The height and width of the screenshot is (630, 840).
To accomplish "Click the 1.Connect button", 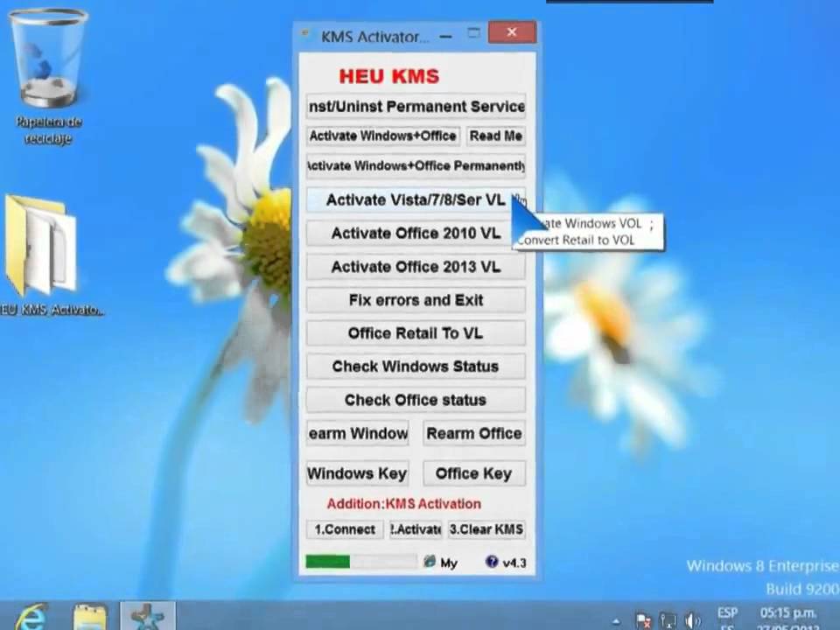I will (x=345, y=529).
